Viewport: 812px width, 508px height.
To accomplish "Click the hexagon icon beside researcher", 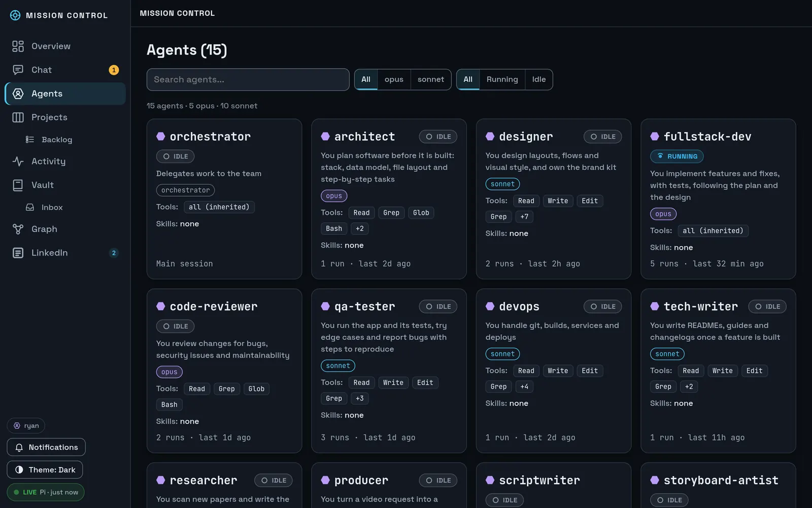I will pos(161,480).
